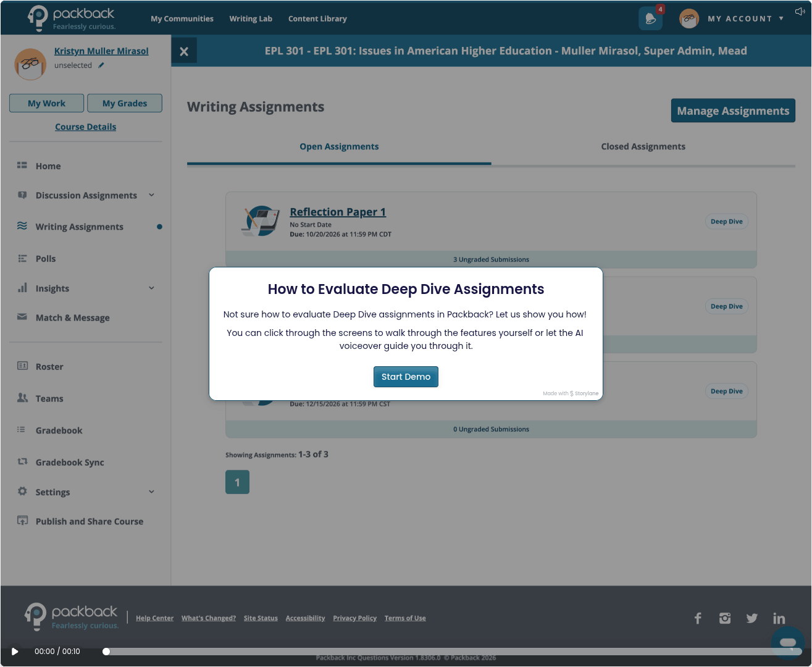Image resolution: width=812 pixels, height=667 pixels.
Task: Click the Start Demo button
Action: (x=406, y=377)
